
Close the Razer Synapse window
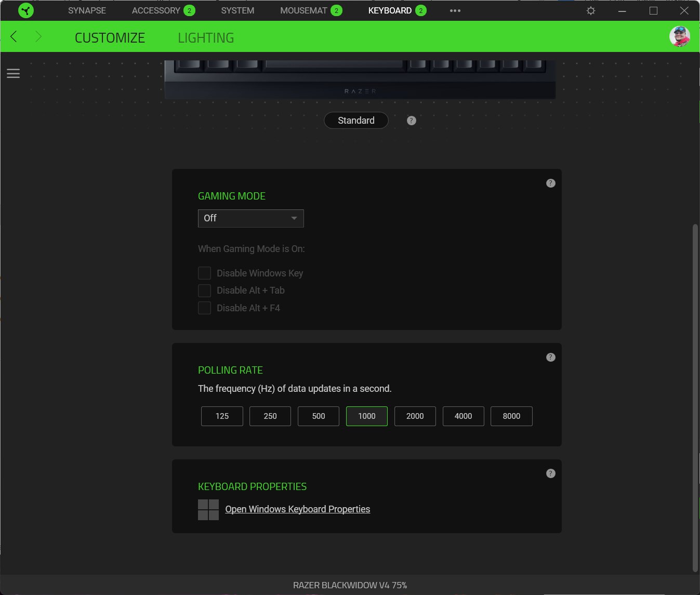tap(684, 10)
